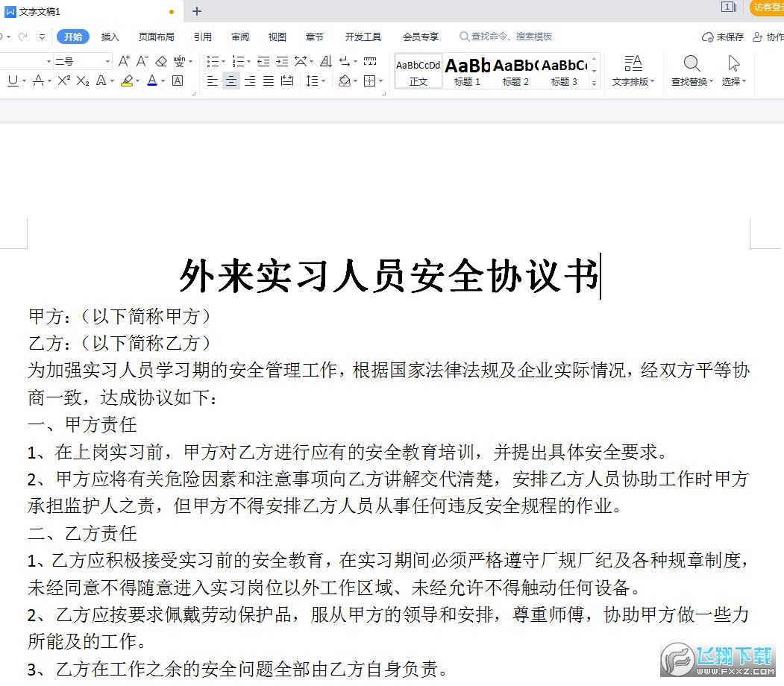Open a new document tab
This screenshot has width=784, height=686.
point(197,11)
